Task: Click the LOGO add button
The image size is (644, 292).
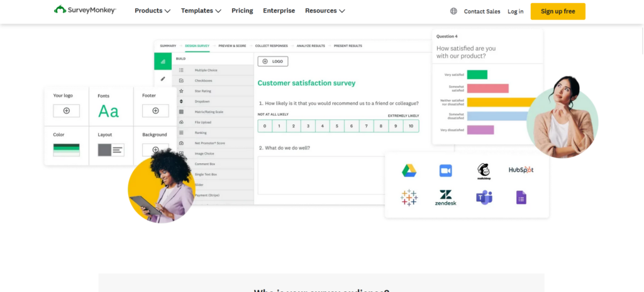Action: pos(273,61)
